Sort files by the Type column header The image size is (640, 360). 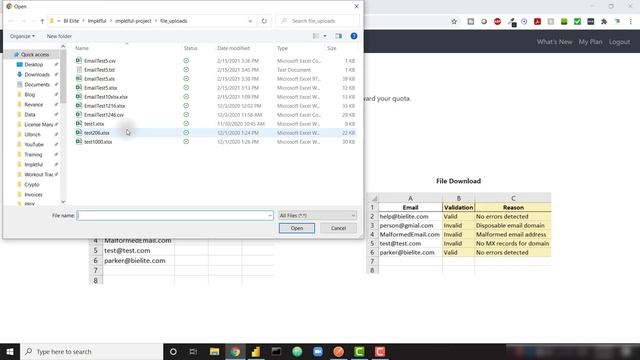282,48
